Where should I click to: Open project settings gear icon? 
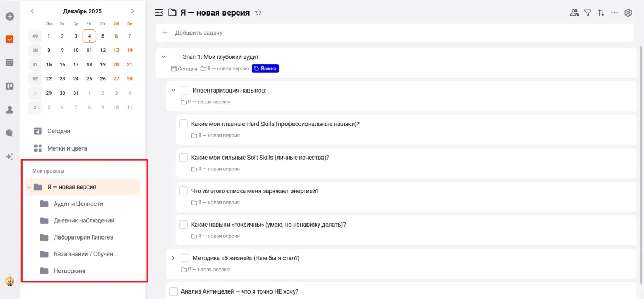628,12
